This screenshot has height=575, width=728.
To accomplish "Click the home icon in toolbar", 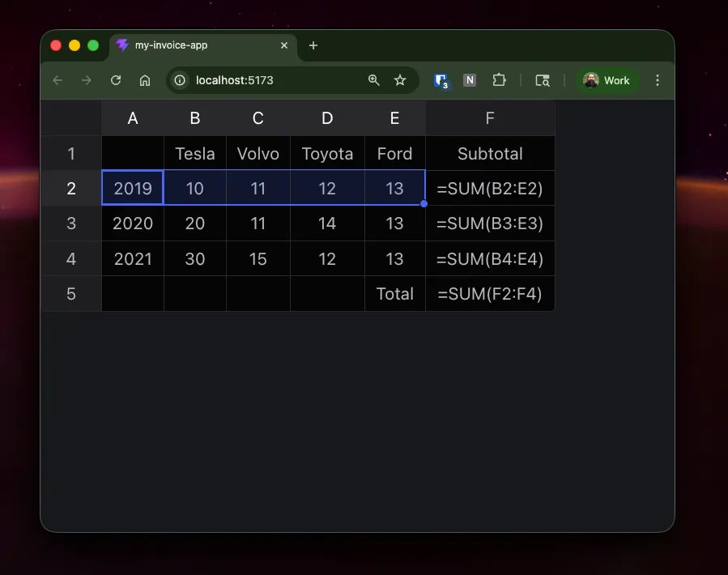I will (145, 80).
